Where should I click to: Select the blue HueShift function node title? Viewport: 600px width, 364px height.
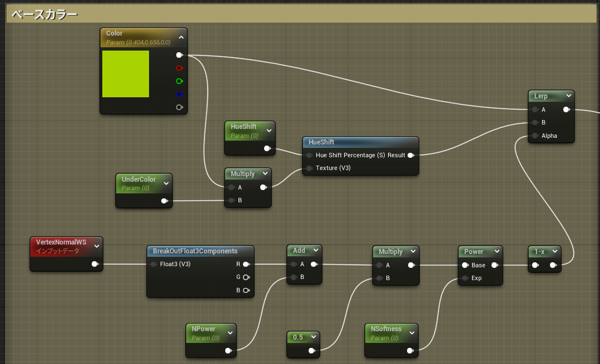[321, 142]
